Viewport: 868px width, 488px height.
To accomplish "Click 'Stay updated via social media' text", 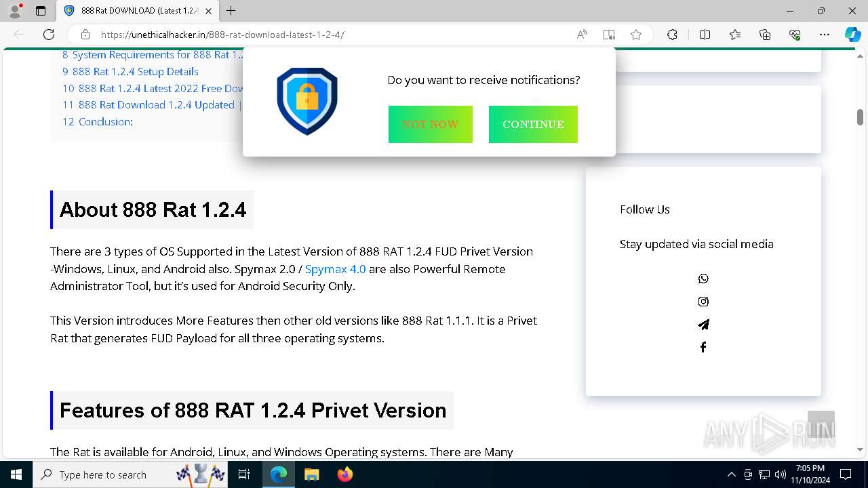I will pyautogui.click(x=696, y=244).
